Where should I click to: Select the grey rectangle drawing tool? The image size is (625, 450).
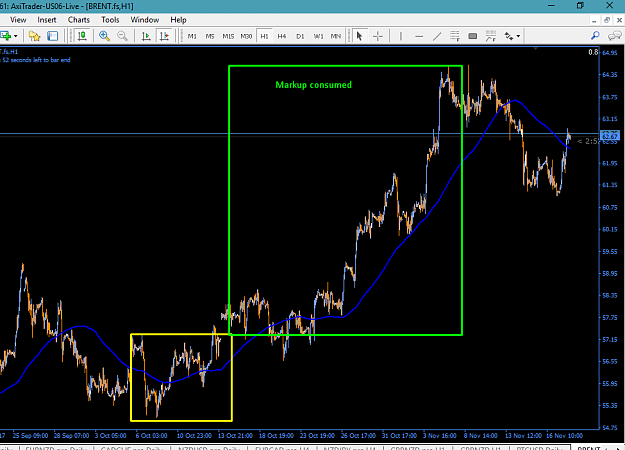tap(473, 36)
